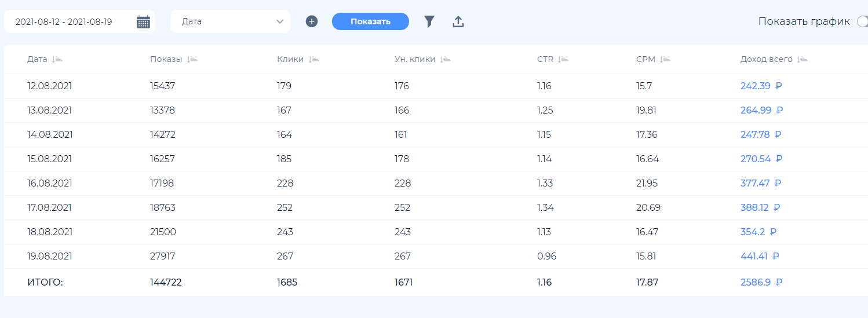This screenshot has width=868, height=318.
Task: Open the calendar date picker icon
Action: point(143,22)
